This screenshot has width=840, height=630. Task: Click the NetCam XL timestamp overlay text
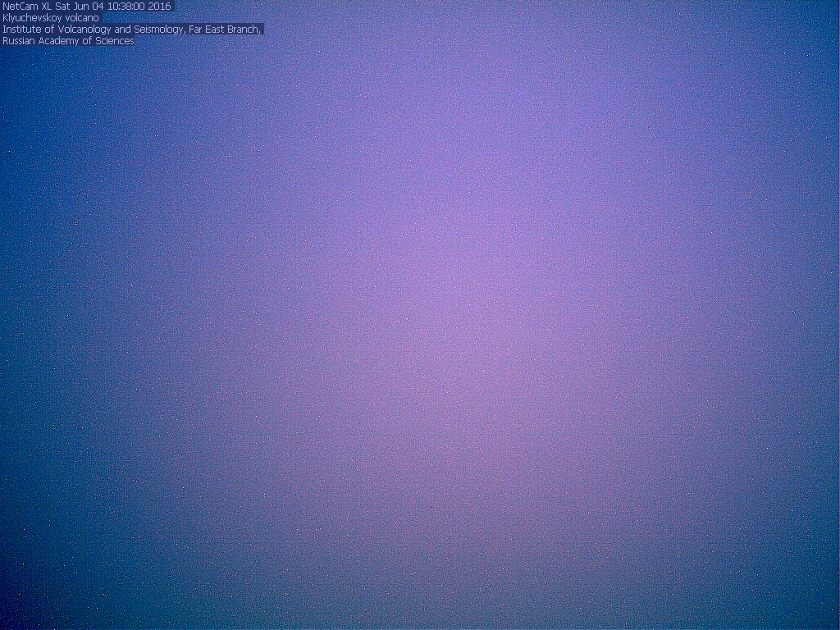87,7
